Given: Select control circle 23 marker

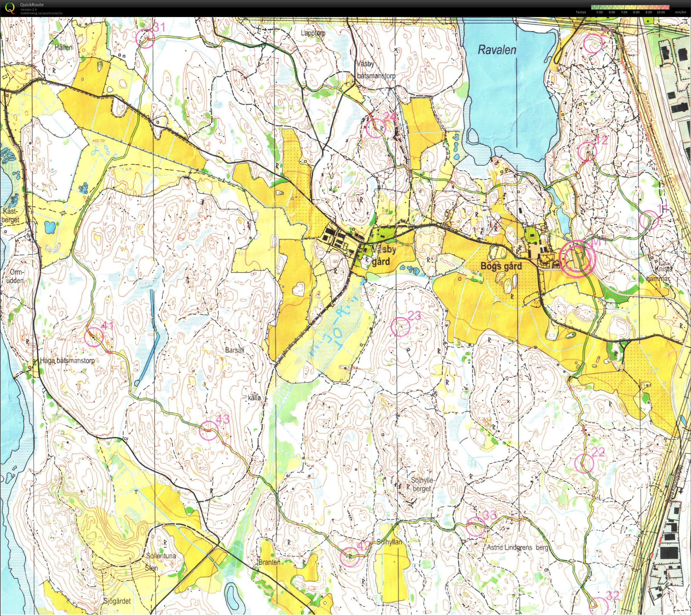Looking at the screenshot, I should coord(401,327).
